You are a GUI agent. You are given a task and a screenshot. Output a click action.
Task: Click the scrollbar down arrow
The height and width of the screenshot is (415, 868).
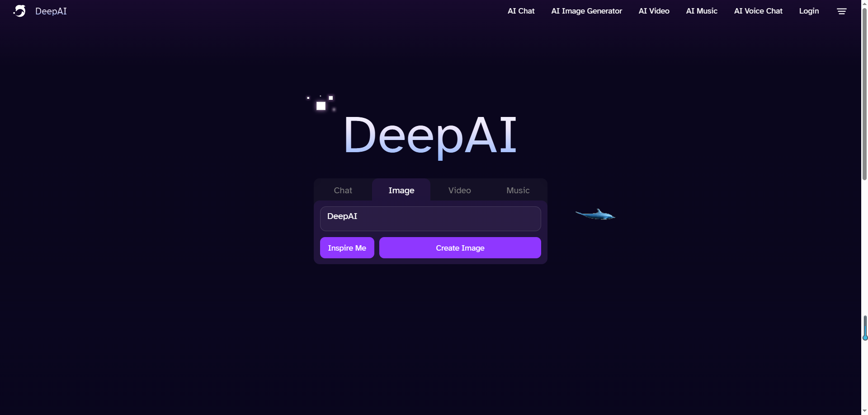point(864,411)
